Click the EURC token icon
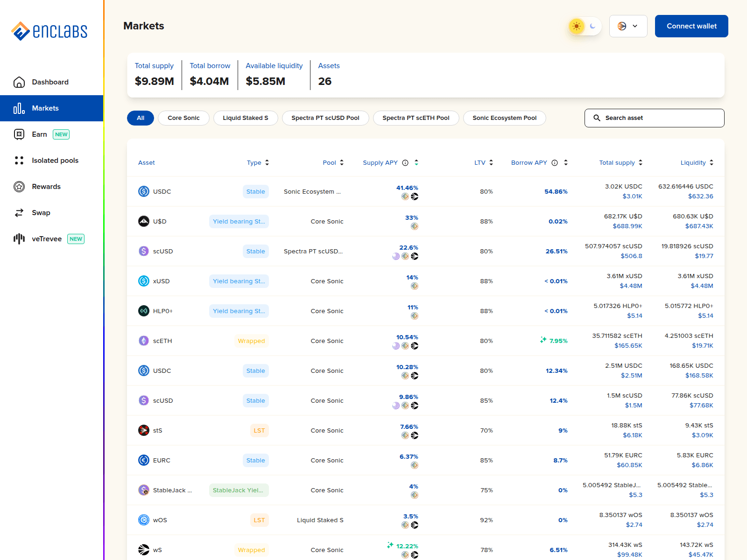747x560 pixels. 144,460
